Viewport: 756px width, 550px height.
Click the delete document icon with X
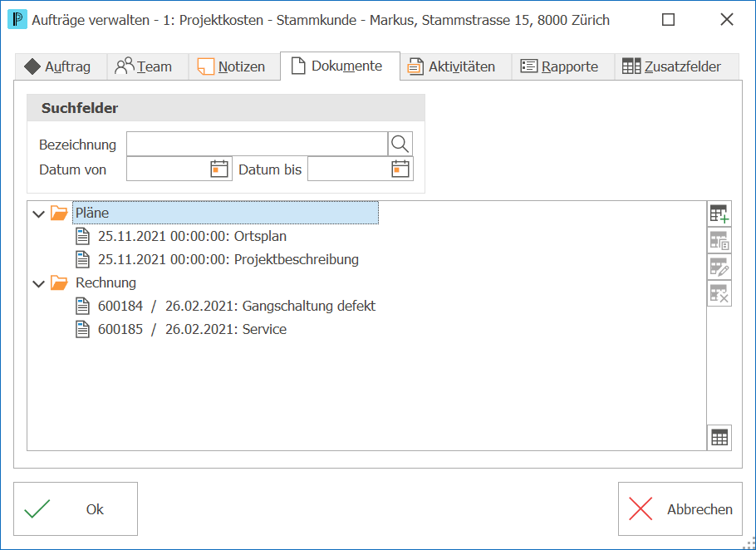719,293
